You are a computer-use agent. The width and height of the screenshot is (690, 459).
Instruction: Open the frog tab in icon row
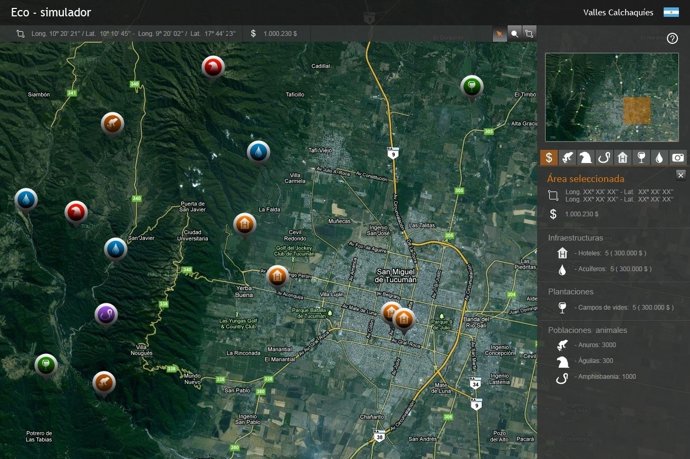pyautogui.click(x=568, y=157)
